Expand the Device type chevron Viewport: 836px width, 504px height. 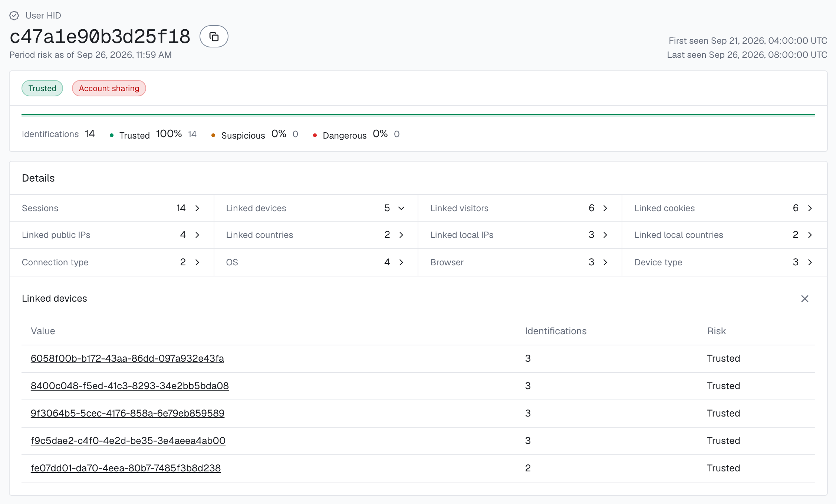point(810,262)
